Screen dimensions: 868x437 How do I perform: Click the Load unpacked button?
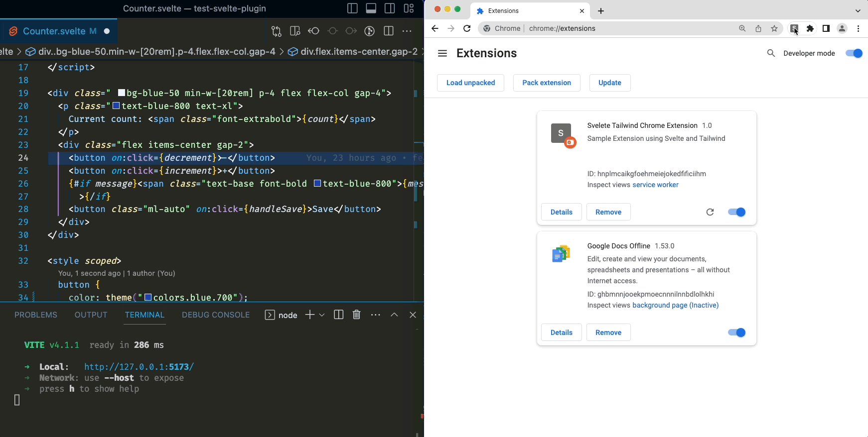tap(470, 83)
